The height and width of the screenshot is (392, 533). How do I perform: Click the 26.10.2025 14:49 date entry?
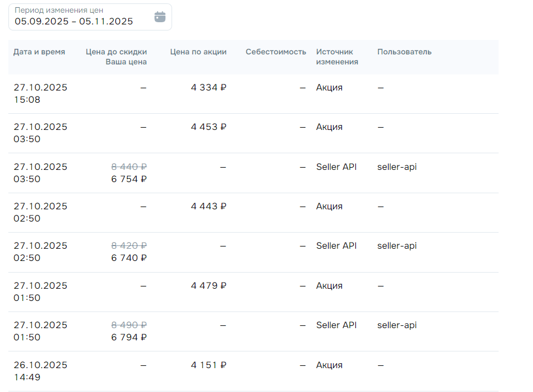click(x=41, y=371)
